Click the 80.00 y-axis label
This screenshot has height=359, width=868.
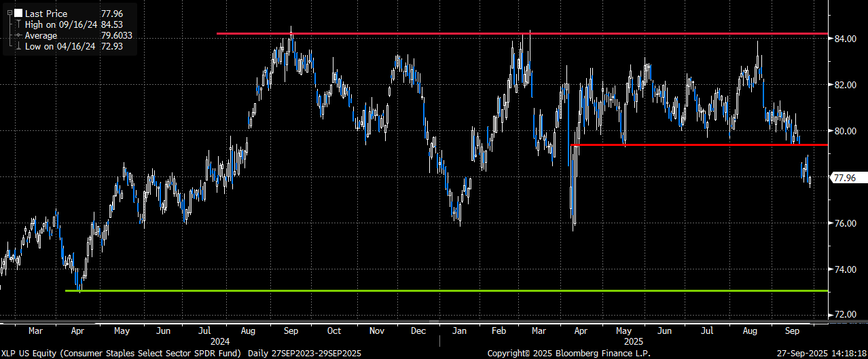845,131
